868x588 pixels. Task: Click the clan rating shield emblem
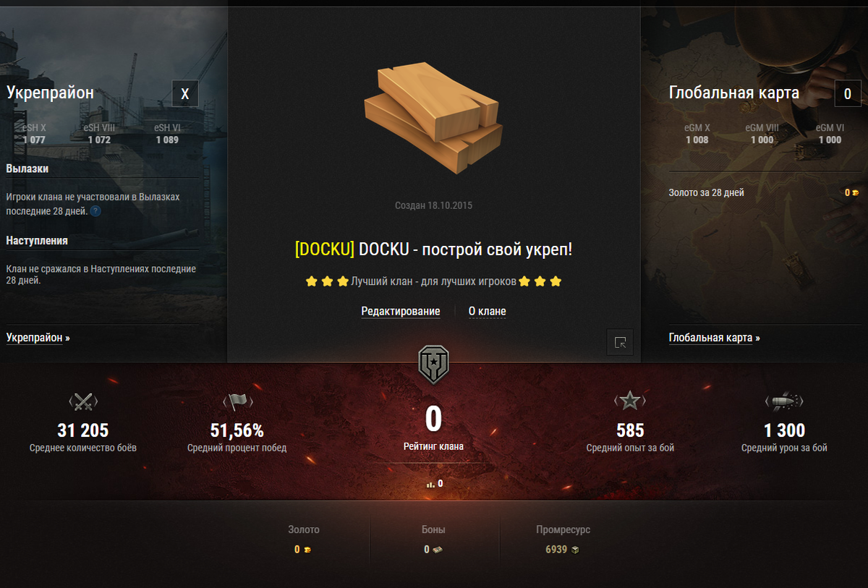433,364
